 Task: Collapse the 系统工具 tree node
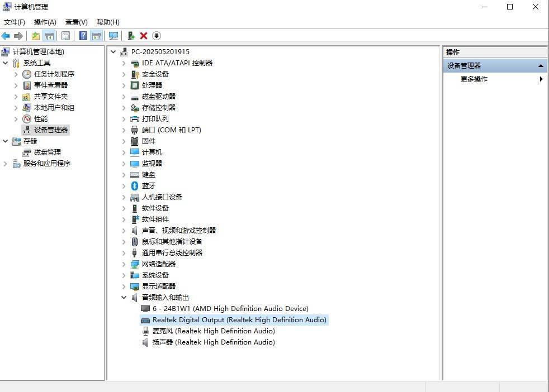(5, 63)
